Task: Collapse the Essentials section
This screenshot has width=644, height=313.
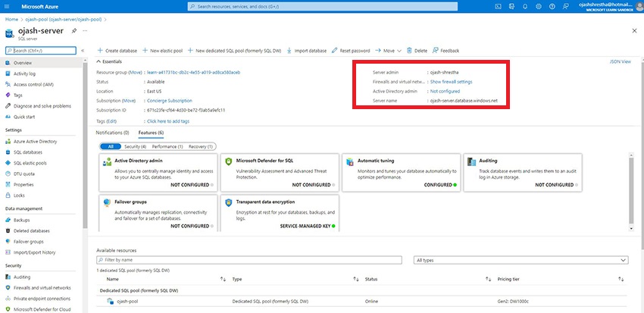Action: [109, 61]
